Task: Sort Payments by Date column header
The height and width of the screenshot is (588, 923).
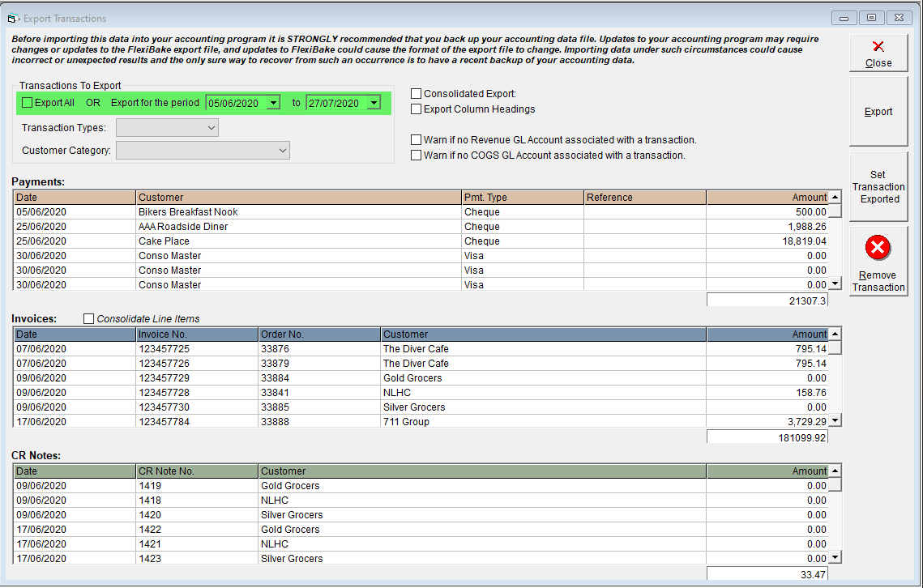Action: 75,198
